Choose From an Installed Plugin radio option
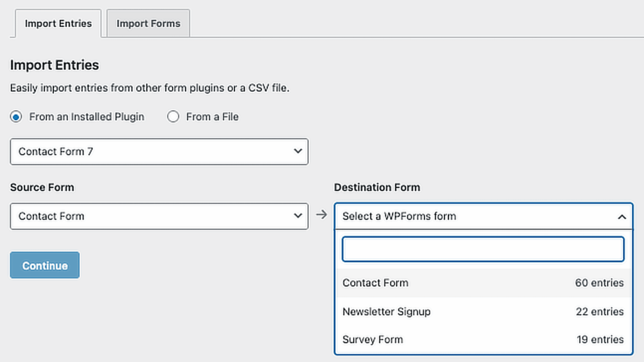 coord(16,117)
